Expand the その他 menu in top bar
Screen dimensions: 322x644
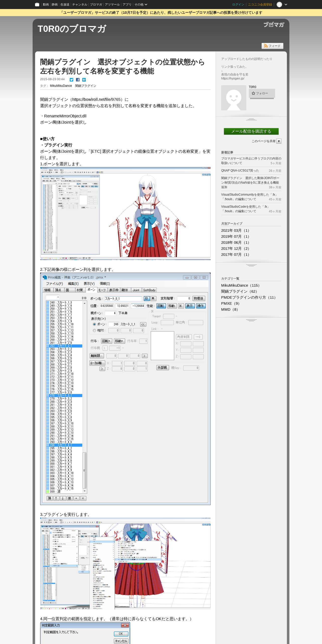click(141, 5)
